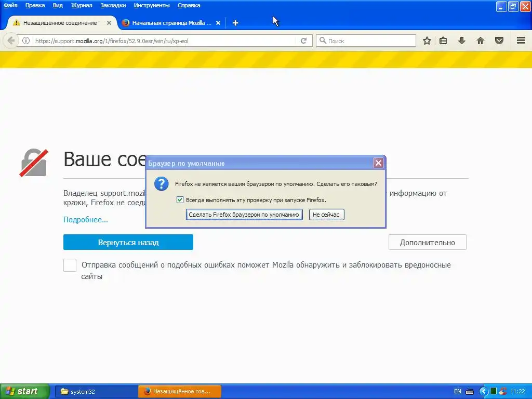The width and height of the screenshot is (532, 399).
Task: Click the EN language indicator
Action: [457, 392]
